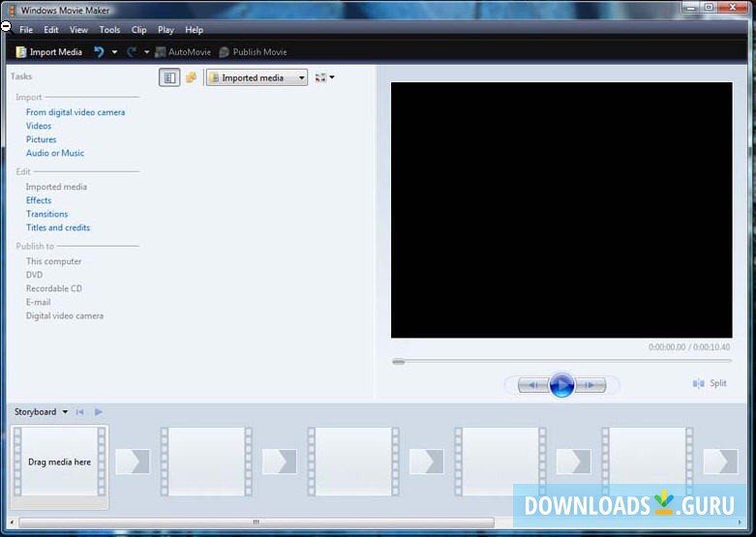Step to the previous frame
The height and width of the screenshot is (537, 756).
pyautogui.click(x=531, y=385)
